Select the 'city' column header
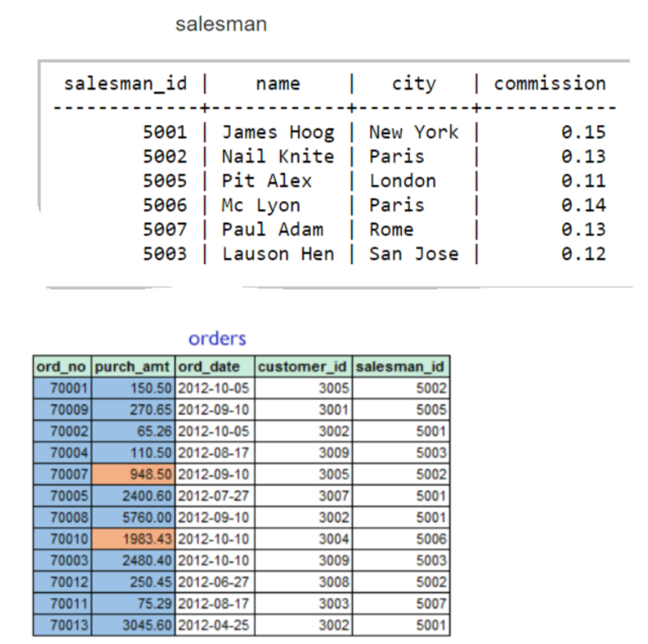The height and width of the screenshot is (644, 648). click(x=413, y=84)
